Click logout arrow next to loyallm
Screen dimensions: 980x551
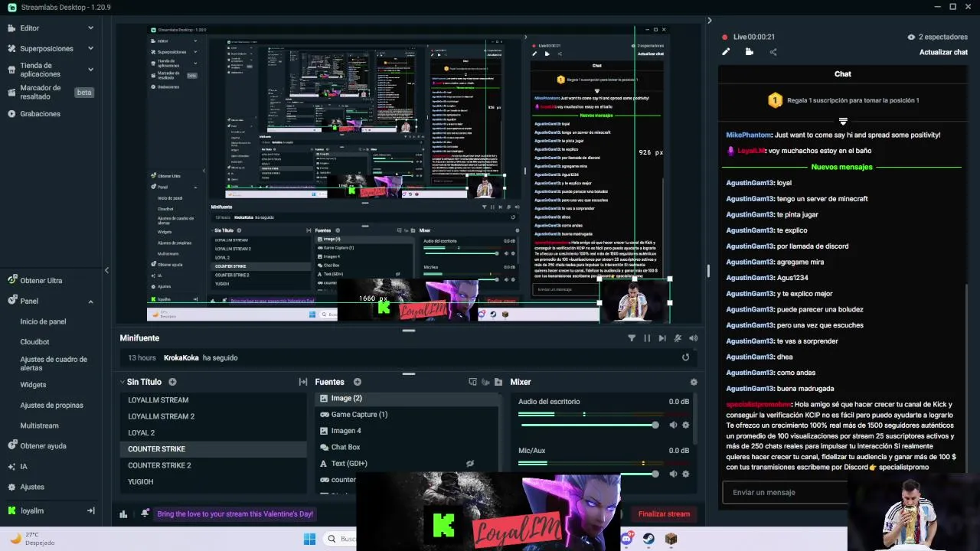coord(90,510)
